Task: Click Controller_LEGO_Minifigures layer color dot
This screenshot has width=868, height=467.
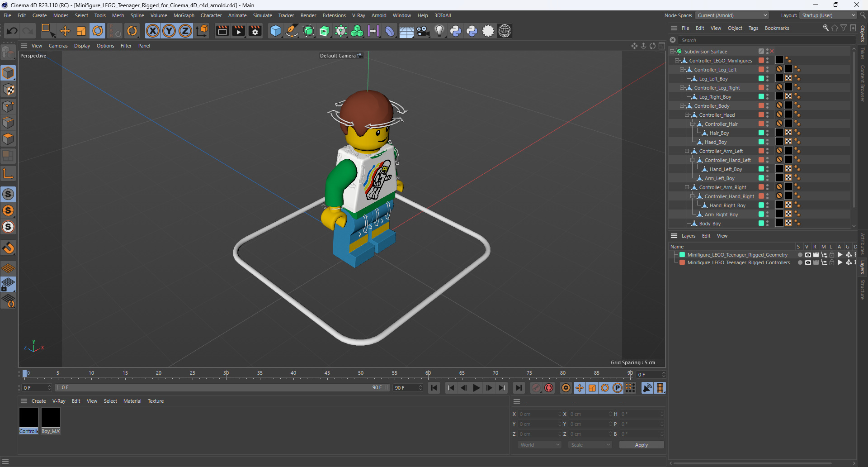Action: 761,60
